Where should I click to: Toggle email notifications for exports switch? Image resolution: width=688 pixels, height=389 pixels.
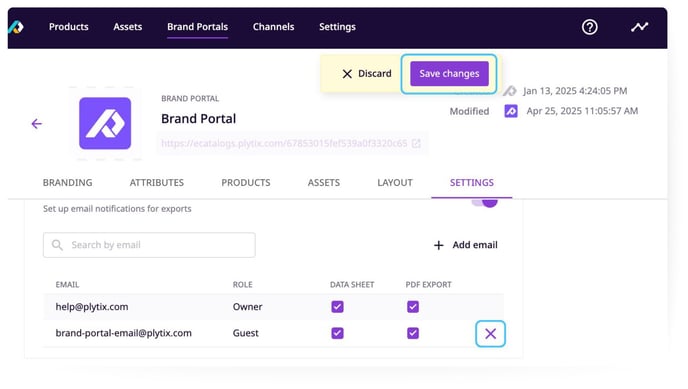[x=484, y=203]
